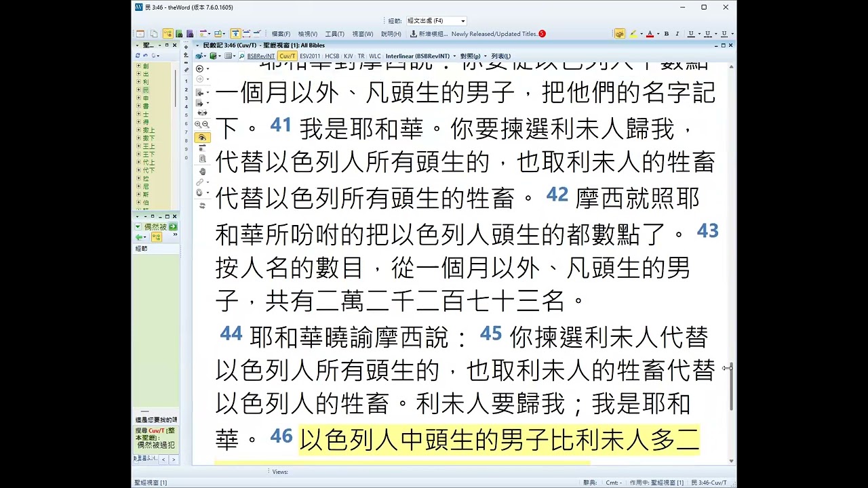The image size is (868, 488).
Task: Open the 檢視(V) menu
Action: coord(308,34)
